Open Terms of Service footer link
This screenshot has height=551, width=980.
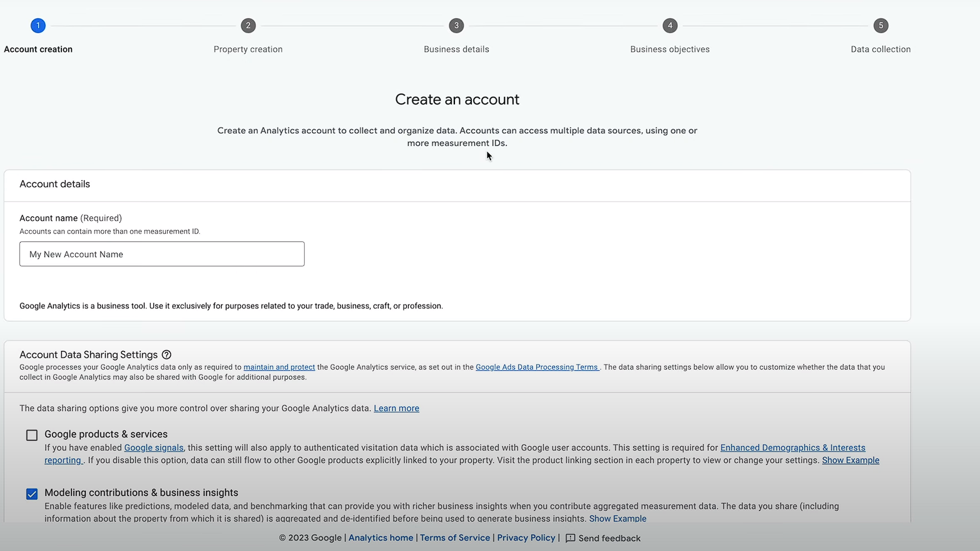[455, 538]
